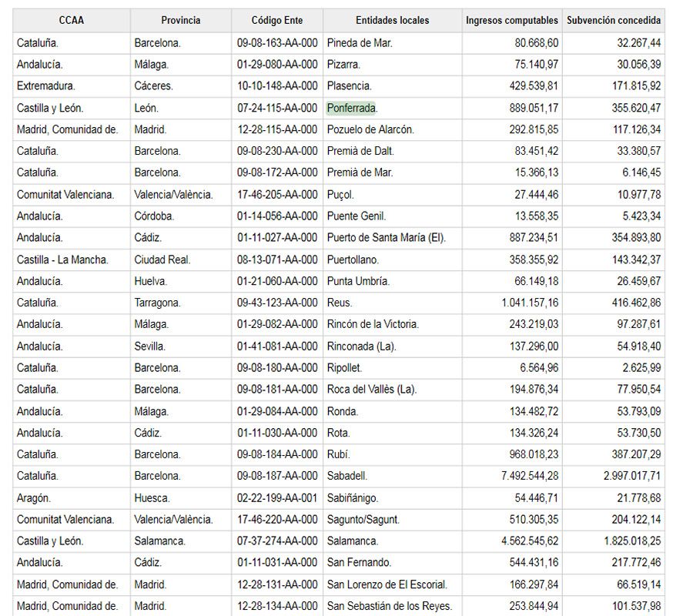Click the San Sebastián de los Reyes cell
Image resolution: width=693 pixels, height=616 pixels.
tap(390, 606)
